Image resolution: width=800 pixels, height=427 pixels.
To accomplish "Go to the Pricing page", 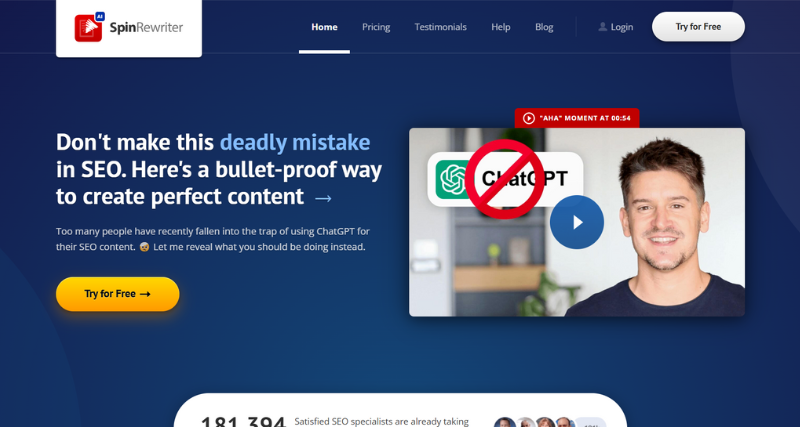I will [376, 27].
